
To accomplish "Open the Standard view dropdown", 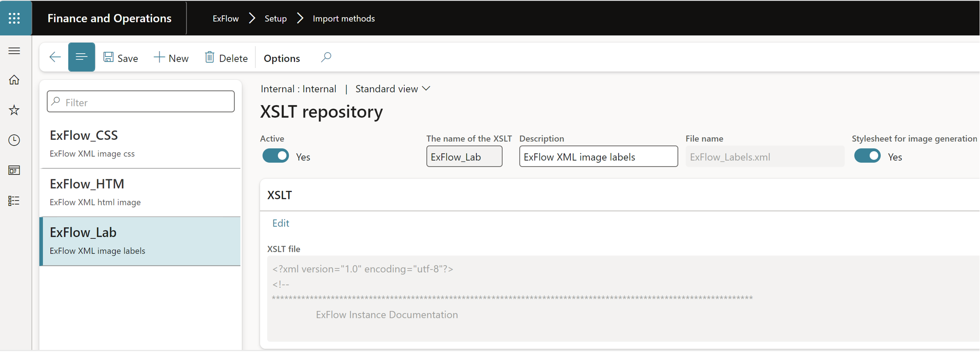I will pyautogui.click(x=393, y=89).
